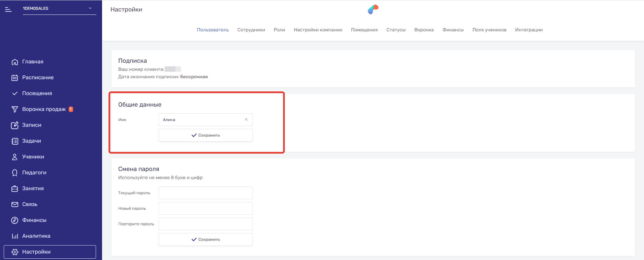Open Воронка продаж funnel icon
The width and height of the screenshot is (644, 260).
click(x=14, y=109)
